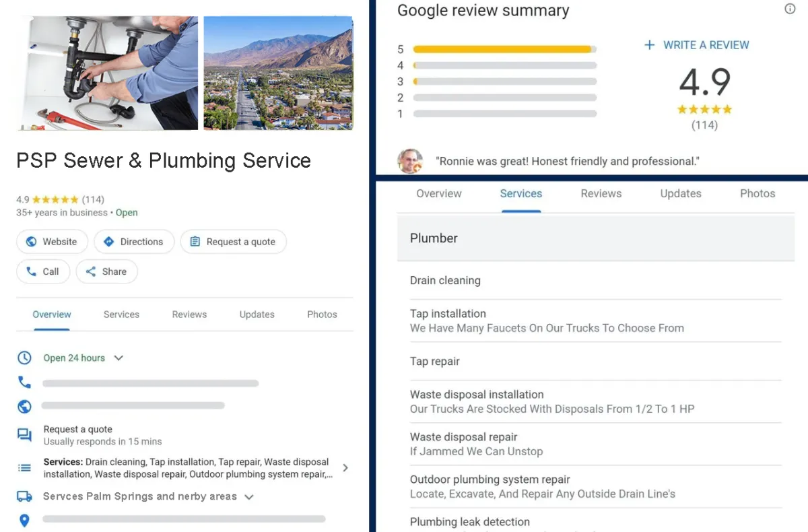
Task: Click Request a quote text in overview list
Action: (78, 429)
